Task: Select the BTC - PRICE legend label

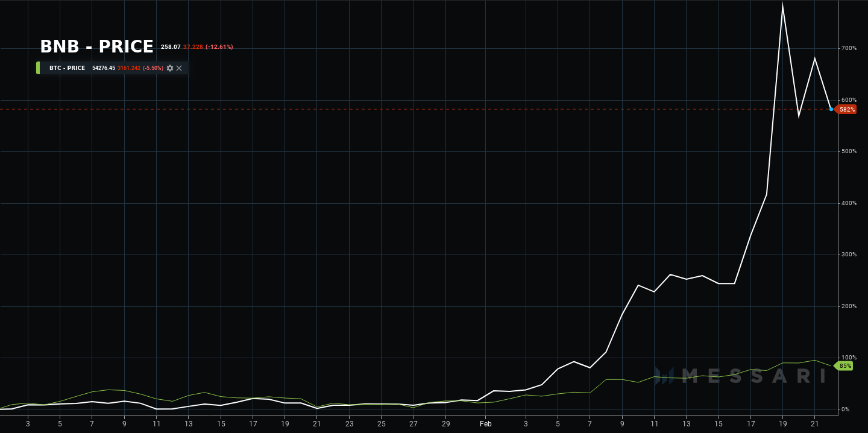Action: click(67, 68)
